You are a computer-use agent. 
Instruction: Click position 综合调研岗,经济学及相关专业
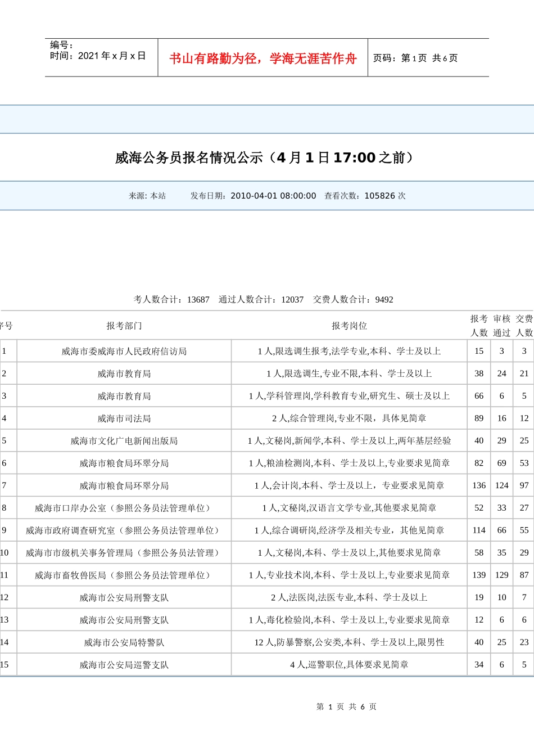(349, 530)
